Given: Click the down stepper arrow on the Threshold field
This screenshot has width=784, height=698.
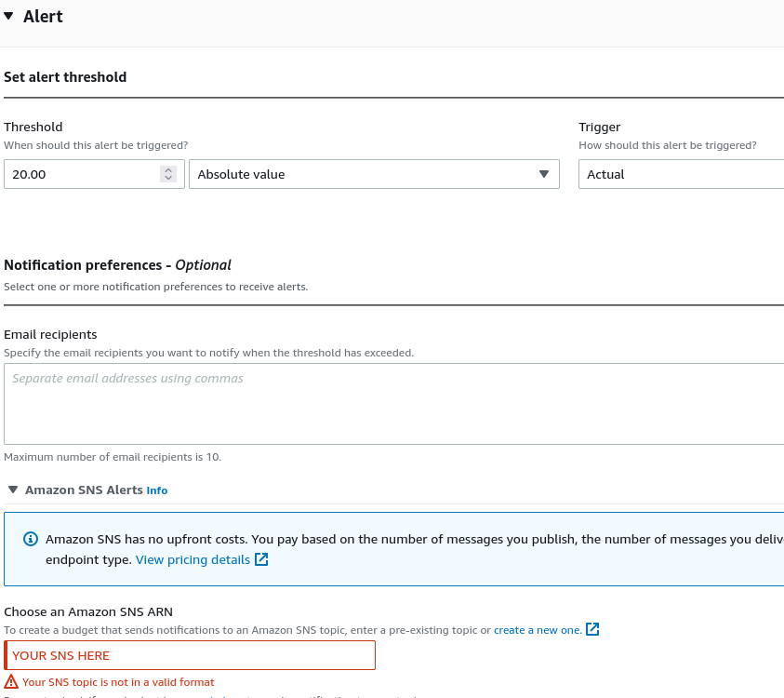Looking at the screenshot, I should [168, 179].
